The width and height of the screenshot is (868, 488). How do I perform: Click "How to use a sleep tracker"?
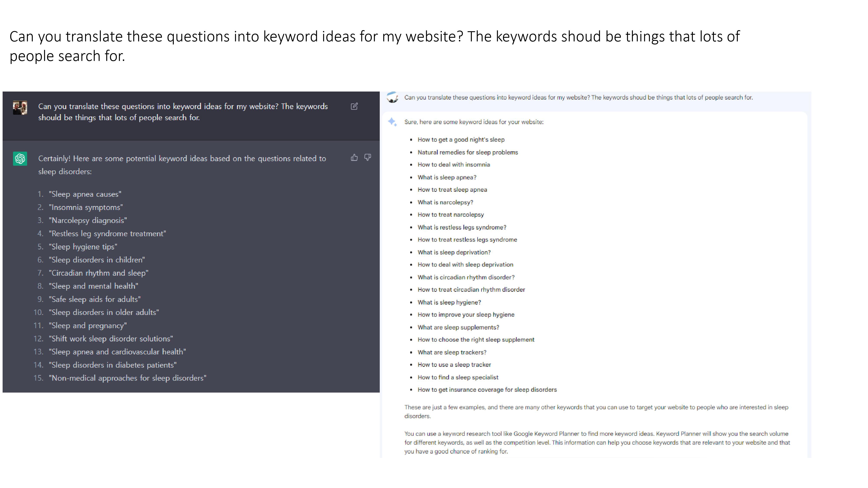click(x=454, y=365)
